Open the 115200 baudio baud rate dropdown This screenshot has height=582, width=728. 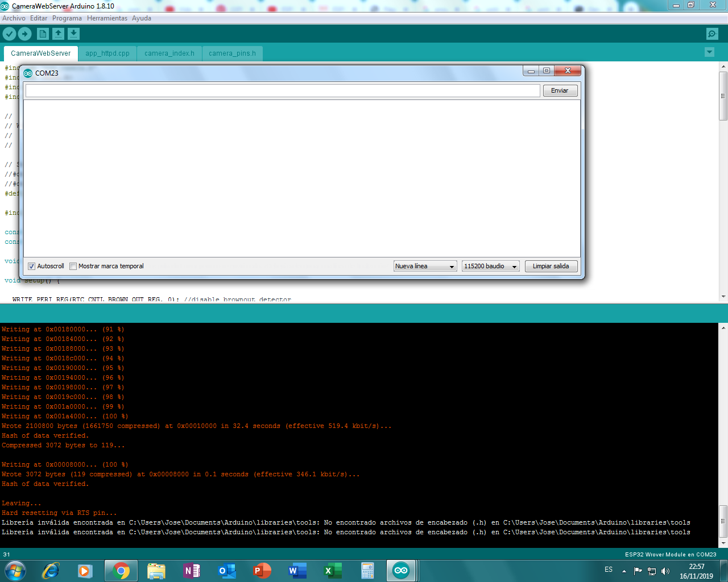491,266
